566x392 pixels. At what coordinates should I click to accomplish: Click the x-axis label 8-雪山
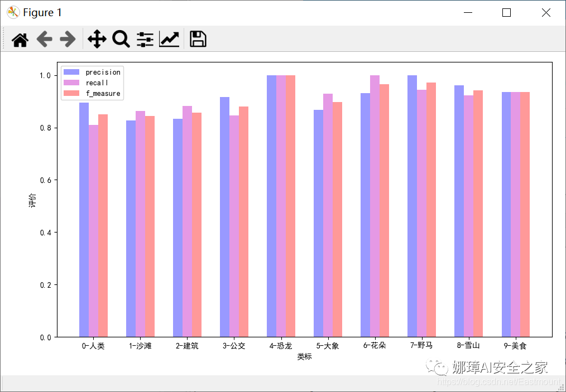(468, 346)
